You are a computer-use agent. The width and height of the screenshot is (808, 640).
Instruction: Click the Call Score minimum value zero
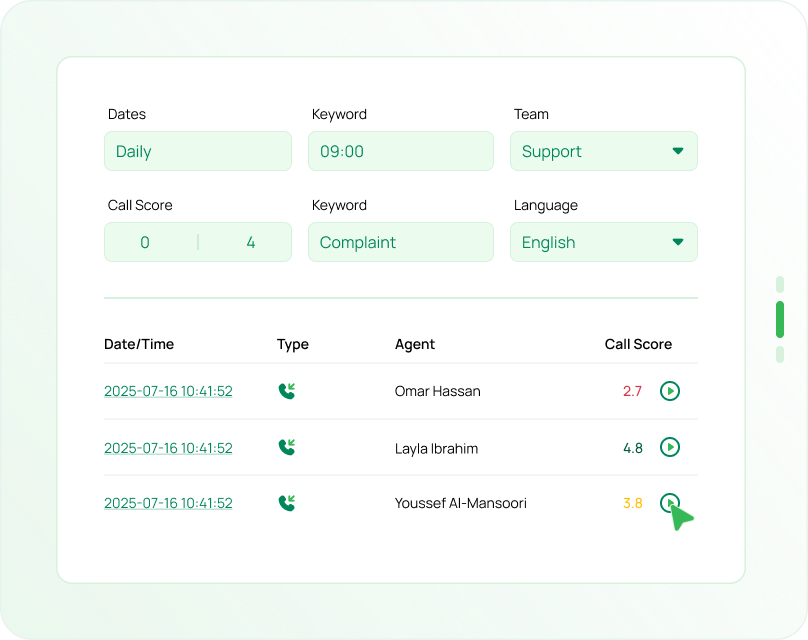(144, 242)
